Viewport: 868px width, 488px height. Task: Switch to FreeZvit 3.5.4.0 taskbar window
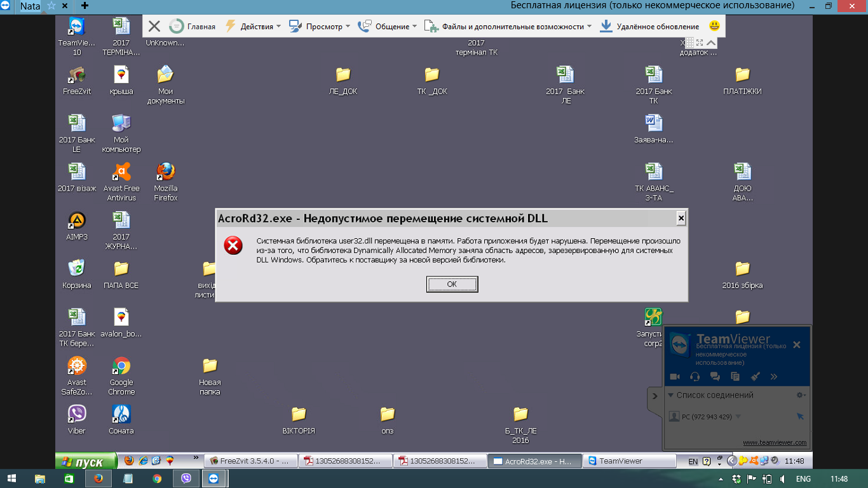coord(250,461)
